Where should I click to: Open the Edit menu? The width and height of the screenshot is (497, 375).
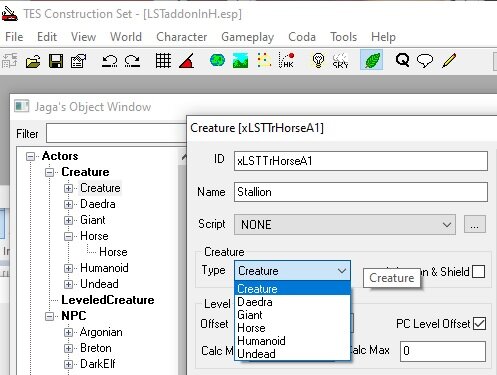click(x=47, y=37)
